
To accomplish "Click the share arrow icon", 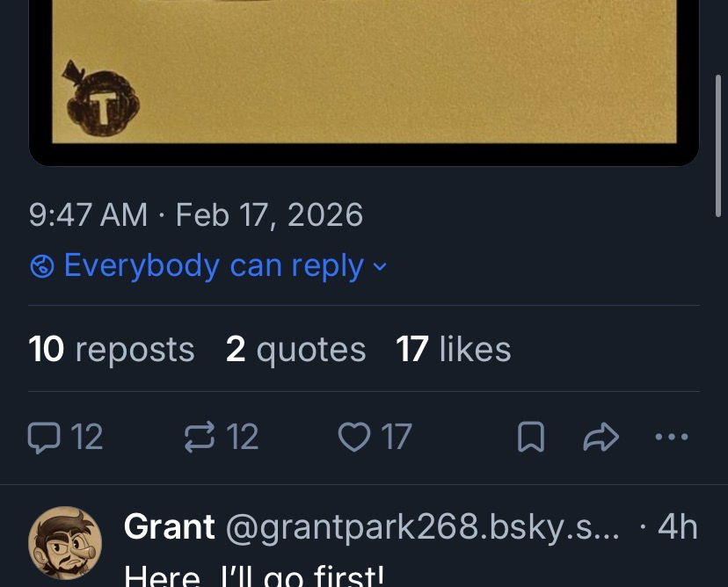I will point(601,437).
